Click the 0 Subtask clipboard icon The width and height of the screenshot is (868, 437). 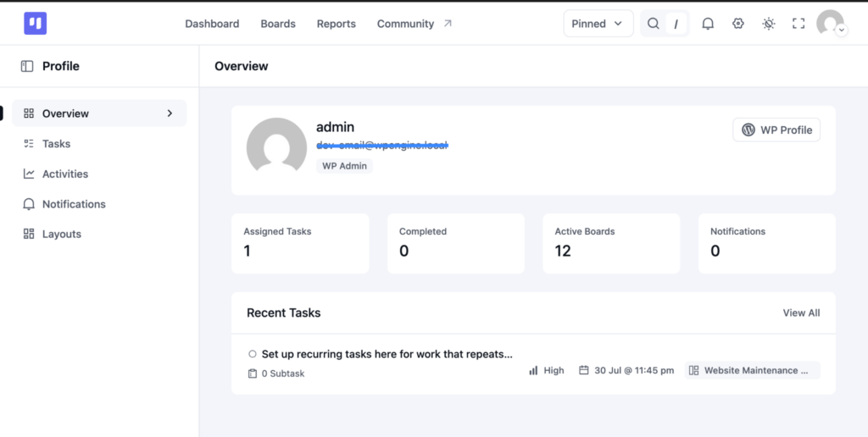[x=253, y=373]
